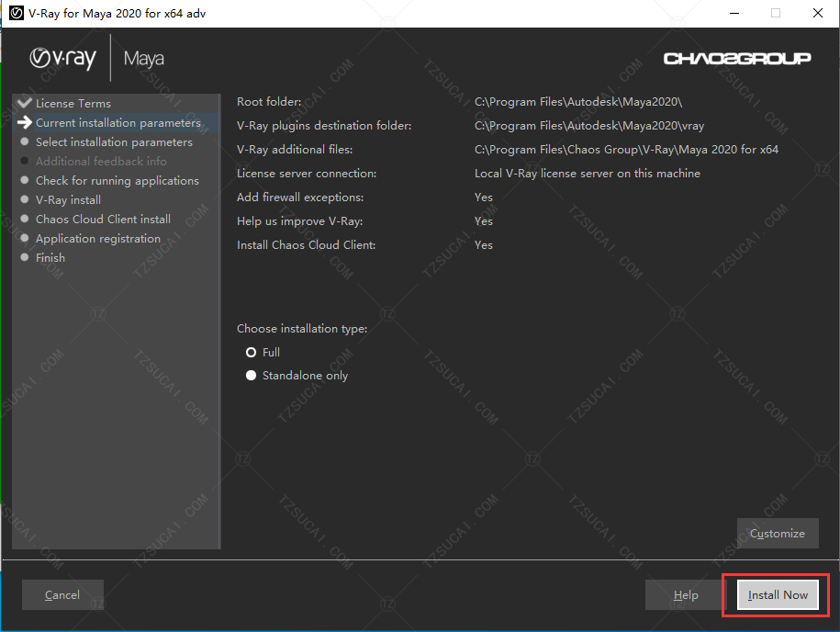The image size is (840, 632).
Task: Open Check for running applications step
Action: [118, 181]
